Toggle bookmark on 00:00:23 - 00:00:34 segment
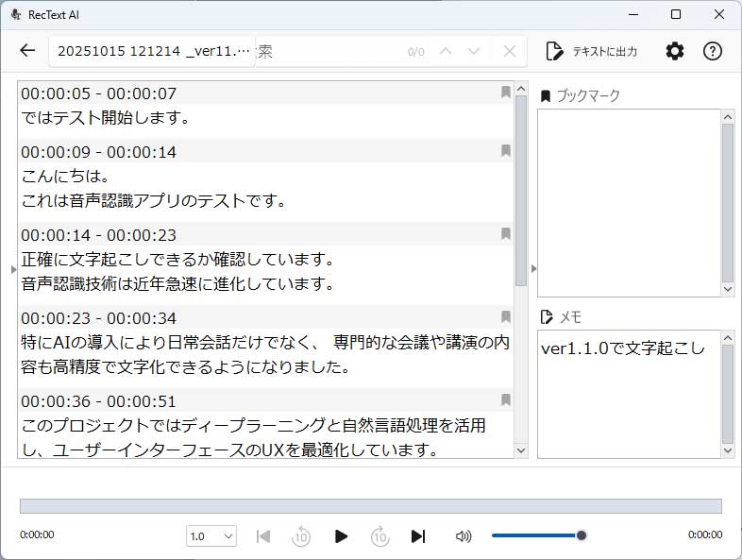The height and width of the screenshot is (560, 742). coord(506,317)
